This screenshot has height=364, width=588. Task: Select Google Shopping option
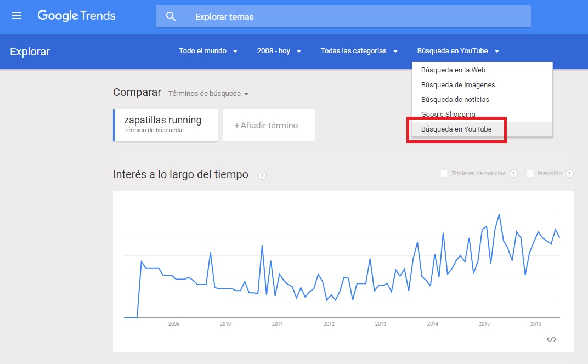(x=482, y=114)
